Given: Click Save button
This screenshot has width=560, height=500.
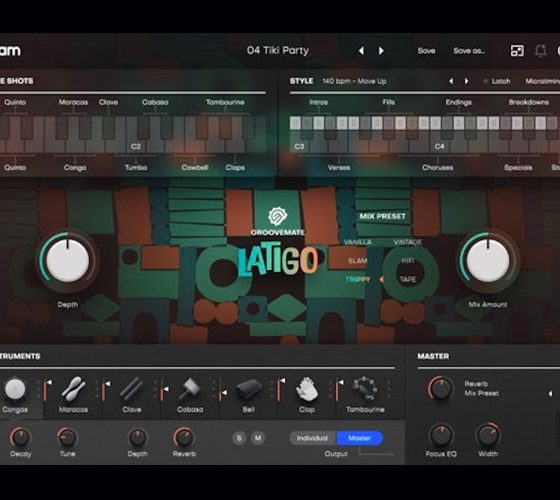Looking at the screenshot, I should point(426,51).
